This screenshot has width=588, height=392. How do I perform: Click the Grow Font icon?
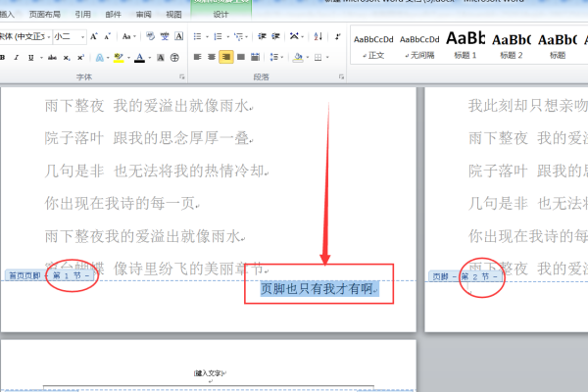click(x=94, y=36)
